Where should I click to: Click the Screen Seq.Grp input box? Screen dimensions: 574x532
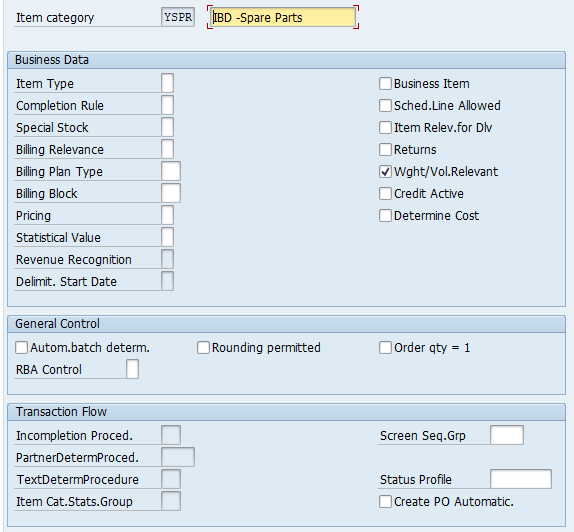(507, 435)
